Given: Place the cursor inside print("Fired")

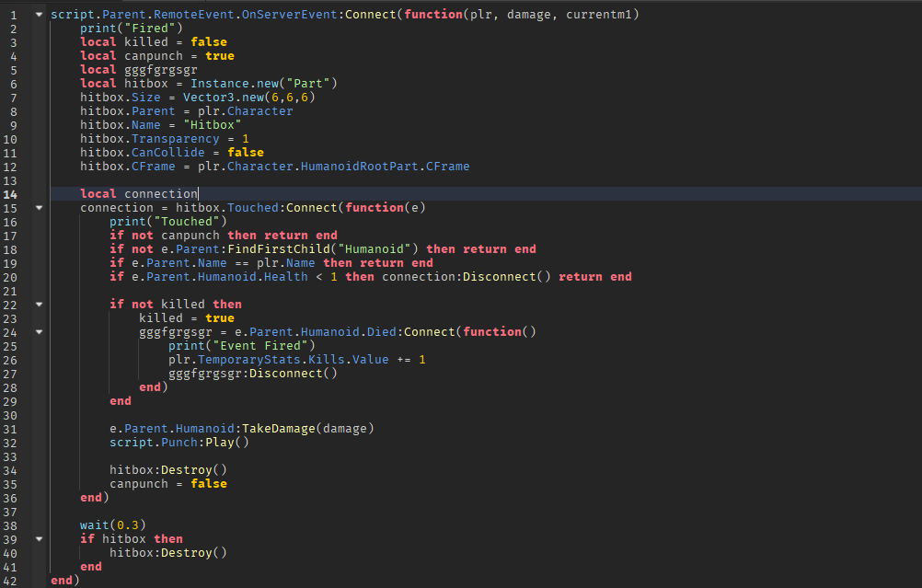Looking at the screenshot, I should [x=129, y=28].
